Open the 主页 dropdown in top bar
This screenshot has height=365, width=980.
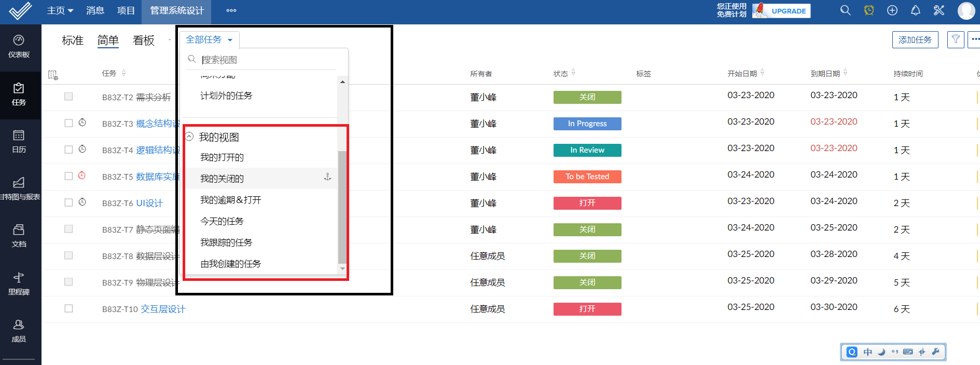pyautogui.click(x=60, y=10)
